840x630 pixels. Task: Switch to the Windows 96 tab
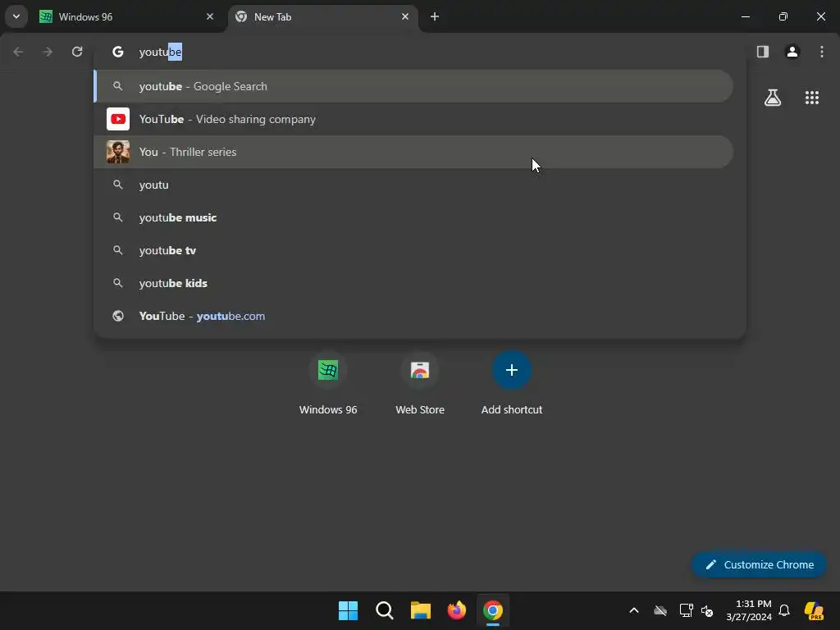coord(127,17)
